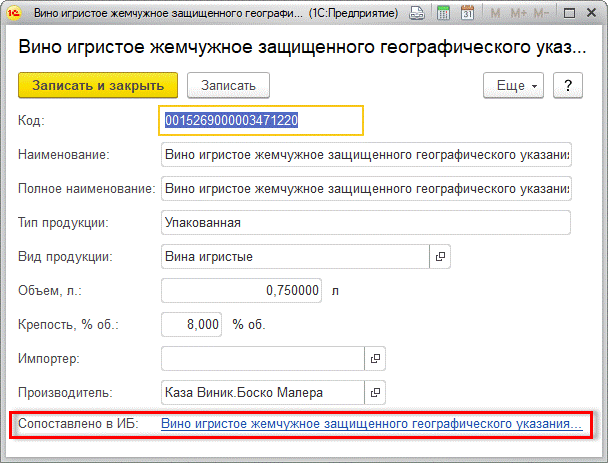Click the Крепость, % об.: label
The height and width of the screenshot is (463, 608).
point(68,324)
